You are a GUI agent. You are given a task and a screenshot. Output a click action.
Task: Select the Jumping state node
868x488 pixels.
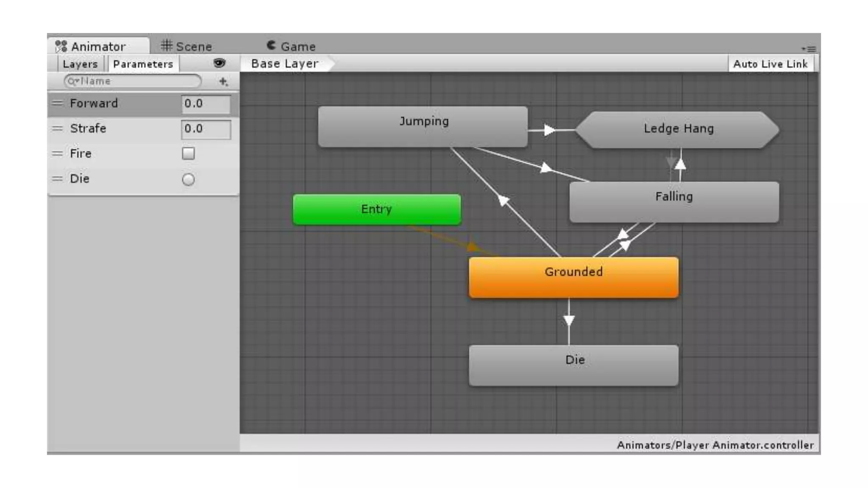(423, 127)
